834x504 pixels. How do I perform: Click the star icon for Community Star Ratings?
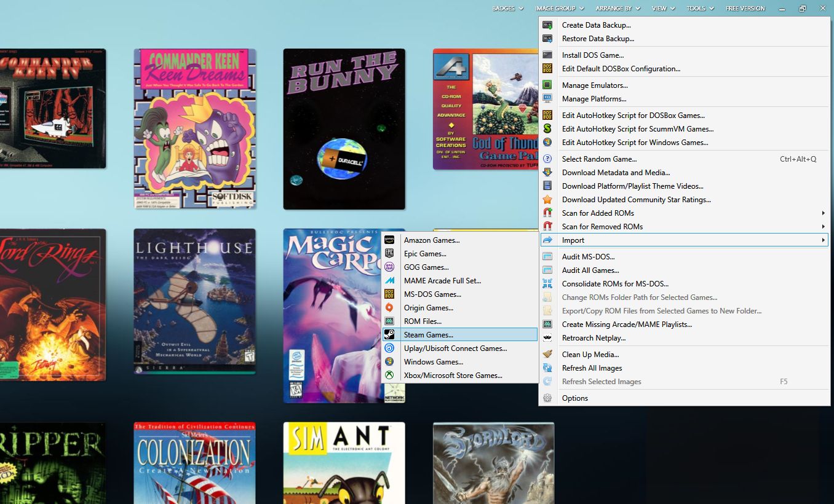click(547, 200)
